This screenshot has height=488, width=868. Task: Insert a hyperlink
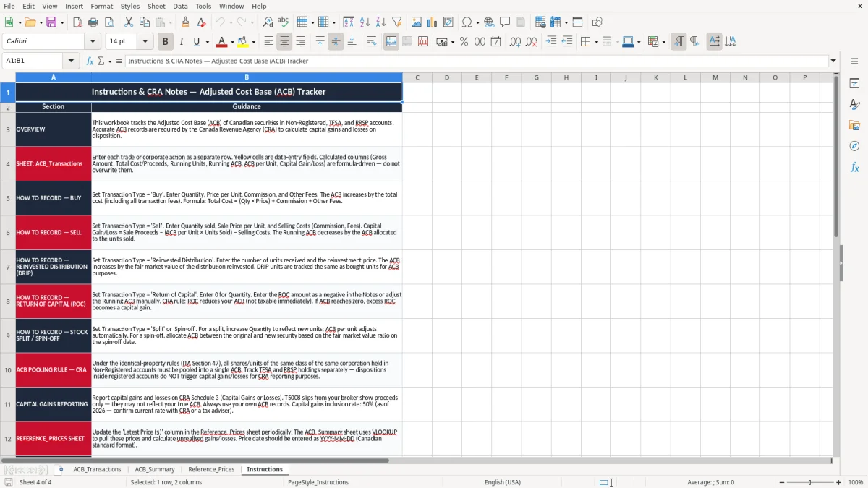(x=489, y=22)
